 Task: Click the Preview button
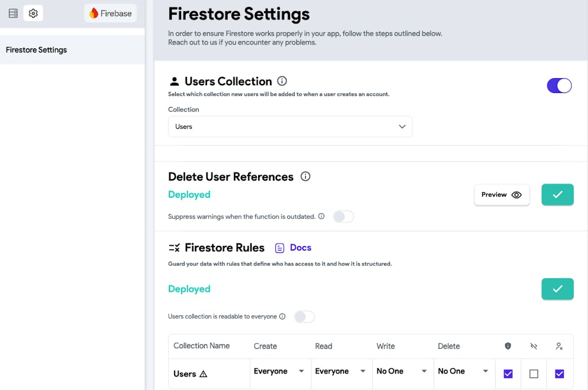point(502,195)
